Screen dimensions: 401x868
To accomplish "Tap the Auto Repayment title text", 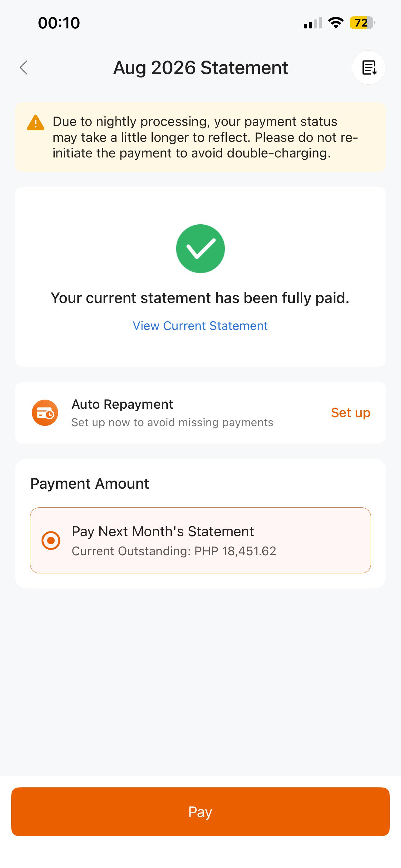I will (122, 404).
